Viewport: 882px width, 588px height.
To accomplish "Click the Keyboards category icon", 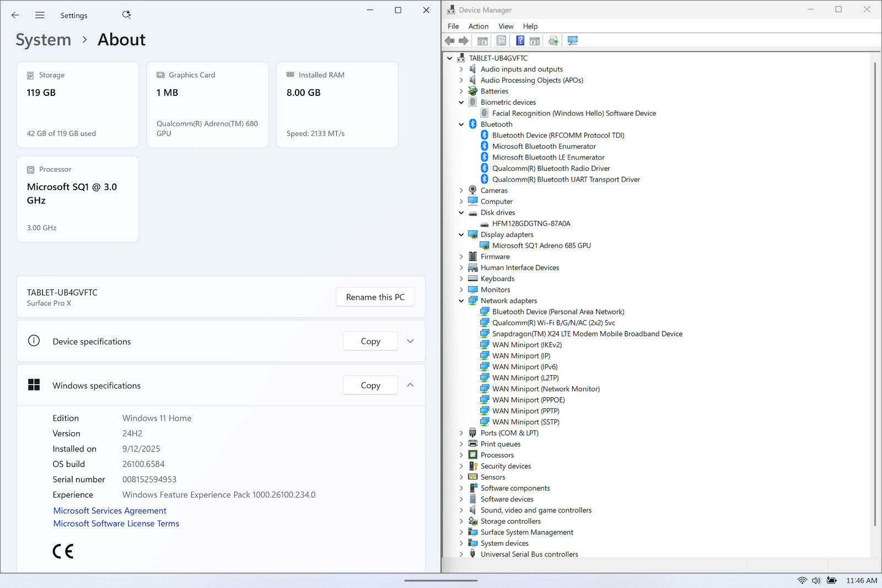I will (x=472, y=278).
